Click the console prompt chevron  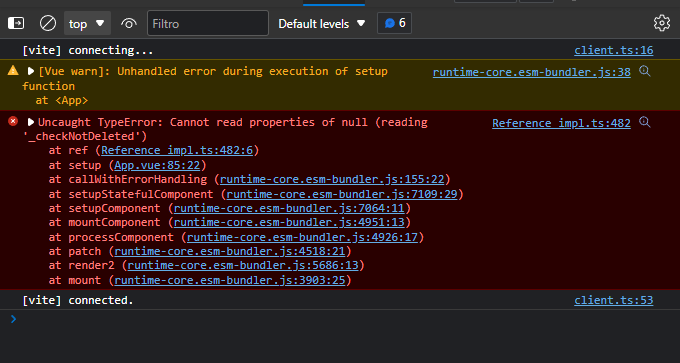(13, 319)
